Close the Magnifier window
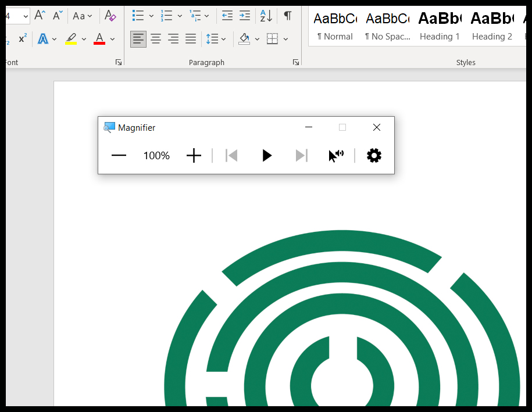532x412 pixels. (x=377, y=127)
